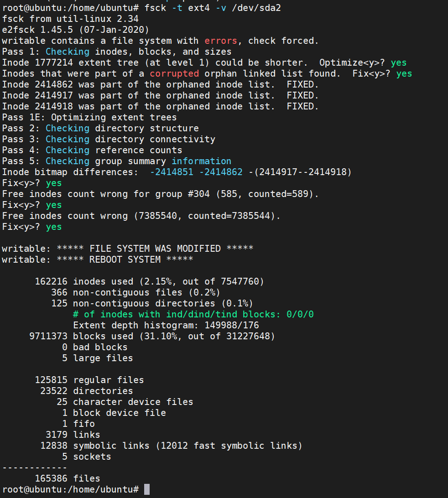Viewport: 448px width, 498px height.
Task: Click the red word "errors"
Action: pyautogui.click(x=221, y=41)
